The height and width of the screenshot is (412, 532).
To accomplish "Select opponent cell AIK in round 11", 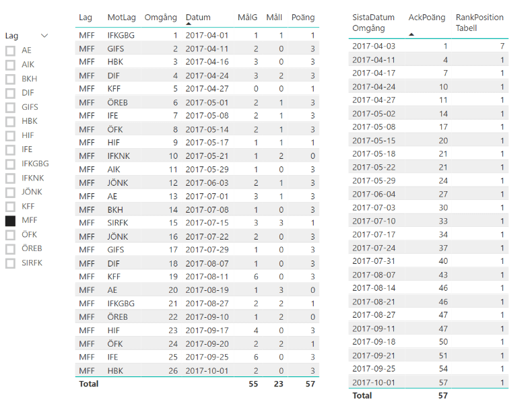I will (114, 170).
